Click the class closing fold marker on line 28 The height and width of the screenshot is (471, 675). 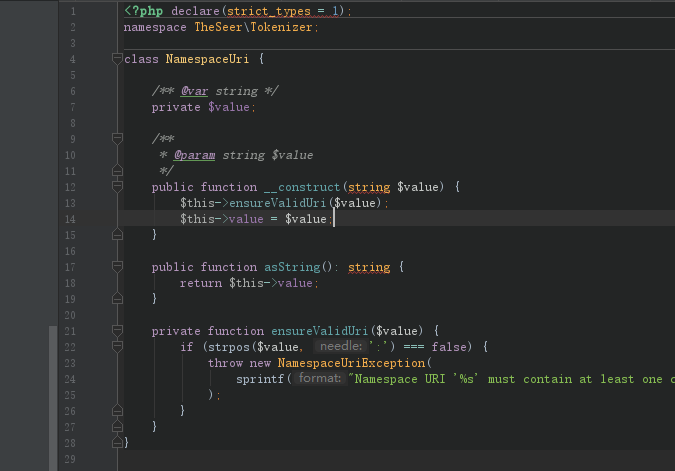pos(117,442)
